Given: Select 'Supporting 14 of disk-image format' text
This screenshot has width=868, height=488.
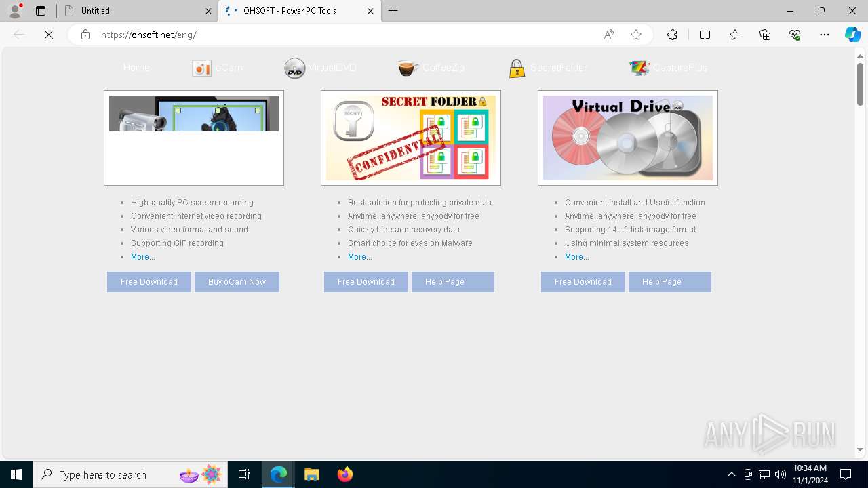Looking at the screenshot, I should pos(630,230).
